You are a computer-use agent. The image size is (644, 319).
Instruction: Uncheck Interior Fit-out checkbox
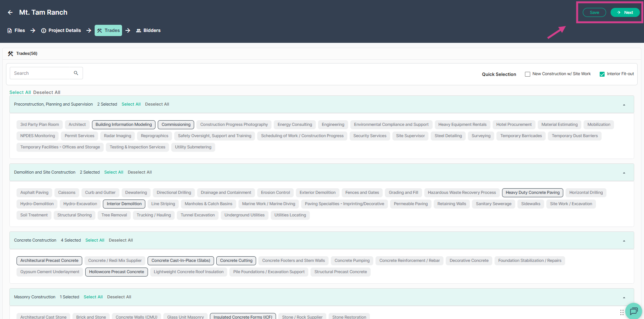point(602,74)
